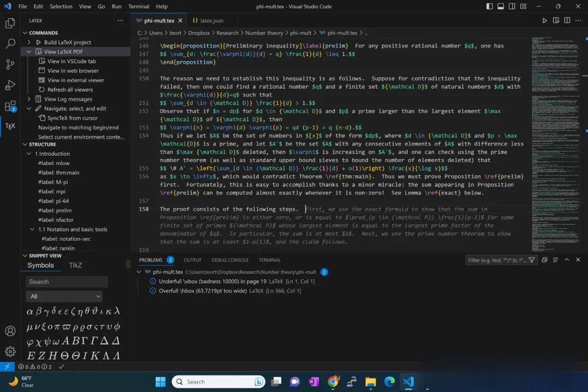Collapse the 1 Introduction structure node
Image resolution: width=588 pixels, height=392 pixels.
[x=29, y=154]
